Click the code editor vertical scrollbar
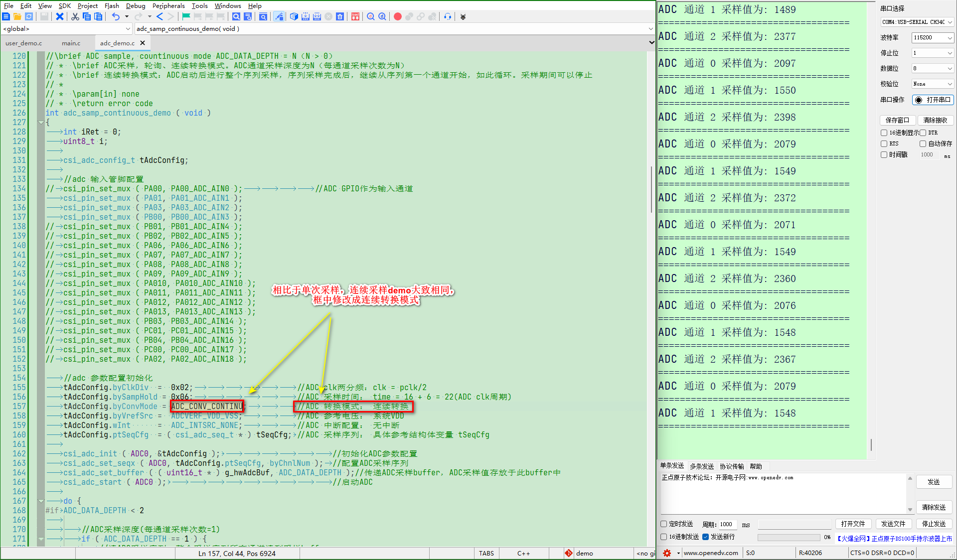 pos(651,189)
